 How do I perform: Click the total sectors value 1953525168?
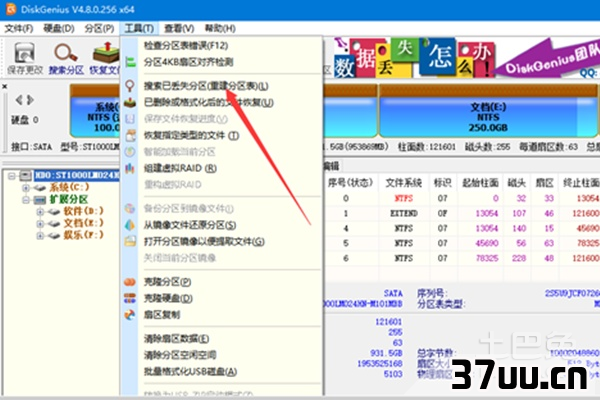380,363
